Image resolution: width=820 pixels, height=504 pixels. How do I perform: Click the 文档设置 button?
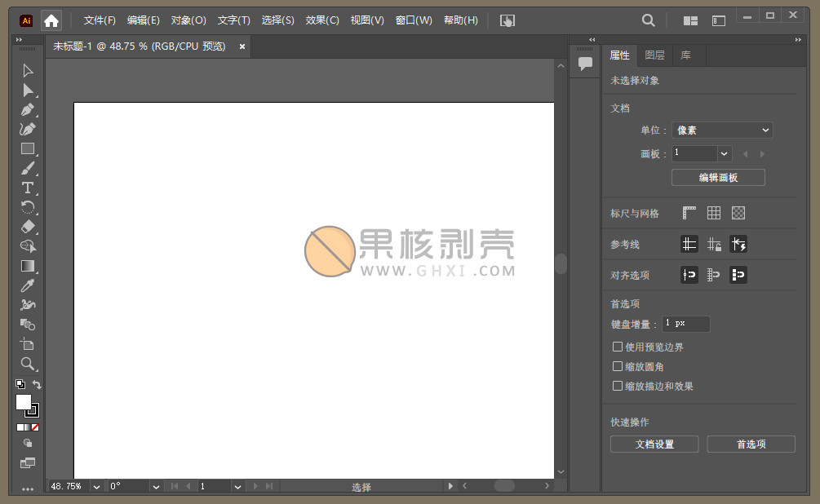654,444
